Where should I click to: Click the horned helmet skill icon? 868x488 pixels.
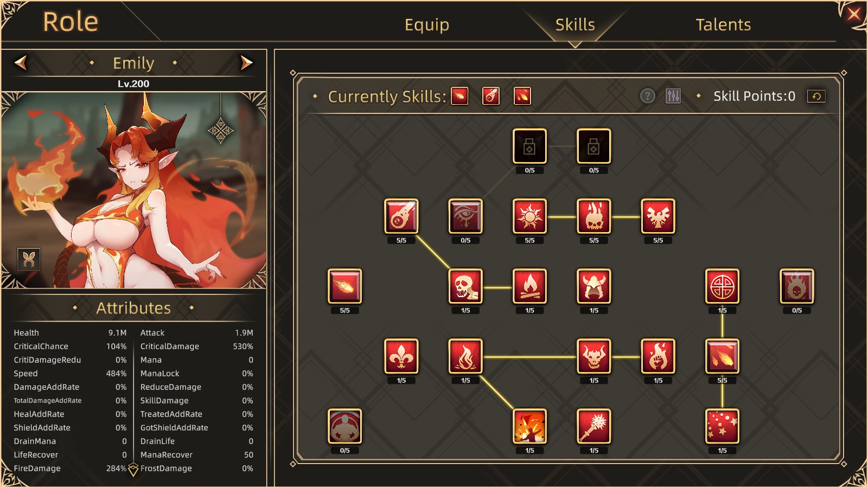593,286
